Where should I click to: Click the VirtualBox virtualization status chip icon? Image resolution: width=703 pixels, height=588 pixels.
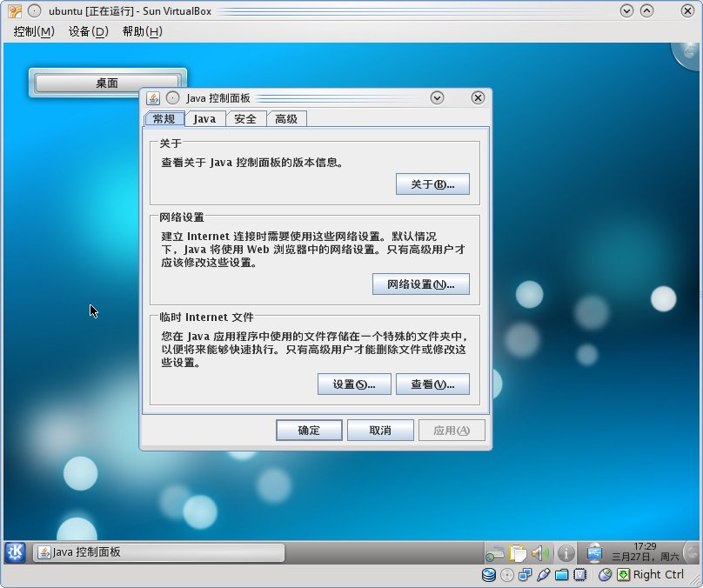(580, 575)
